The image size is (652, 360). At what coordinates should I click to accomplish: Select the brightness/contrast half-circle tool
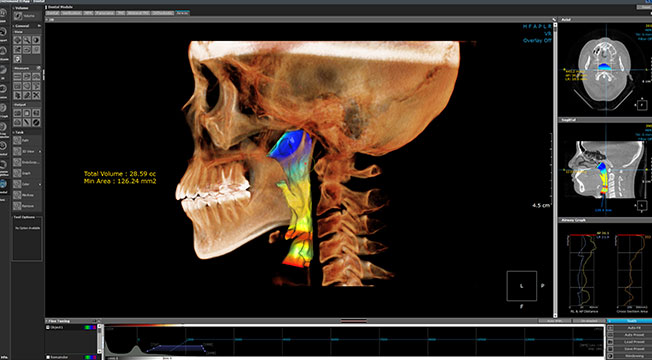tap(36, 40)
